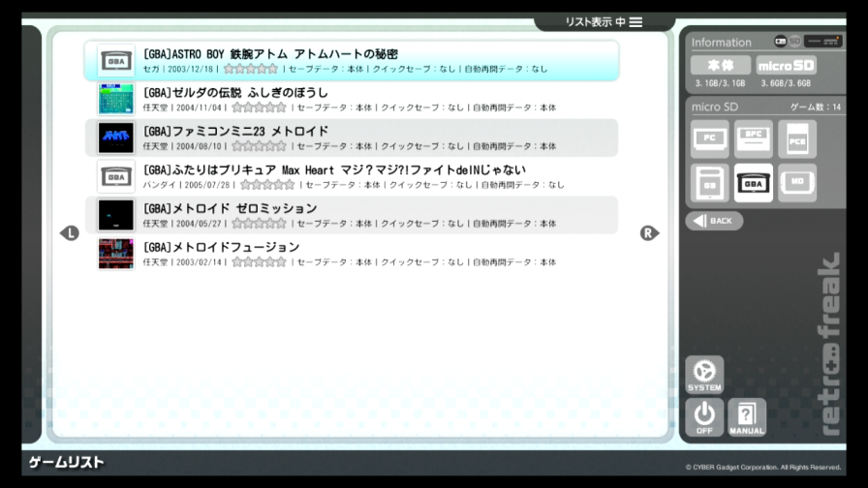Select game title ファミコンミニ23 メトロイド
This screenshot has width=868, height=488.
click(x=235, y=131)
